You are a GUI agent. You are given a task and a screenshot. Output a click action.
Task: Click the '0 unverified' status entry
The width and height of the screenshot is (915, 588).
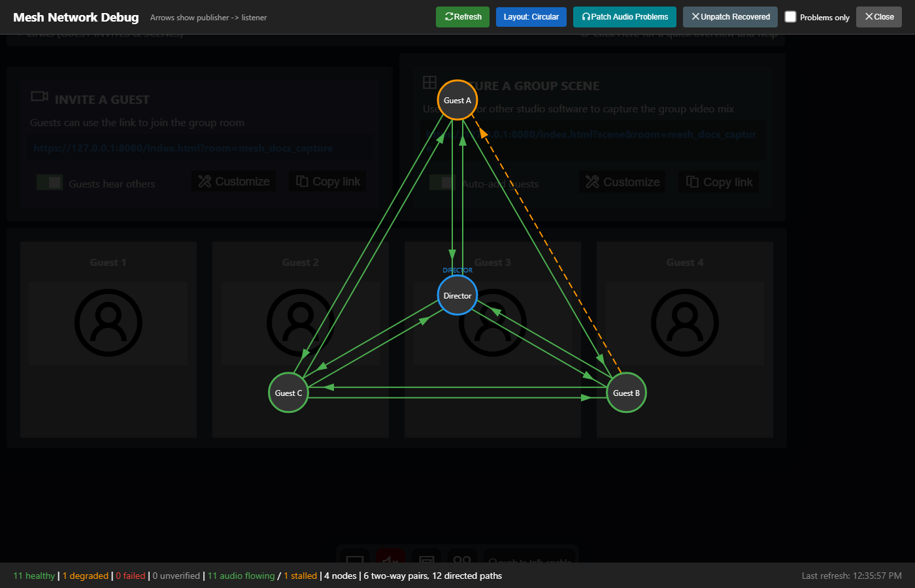(x=176, y=576)
